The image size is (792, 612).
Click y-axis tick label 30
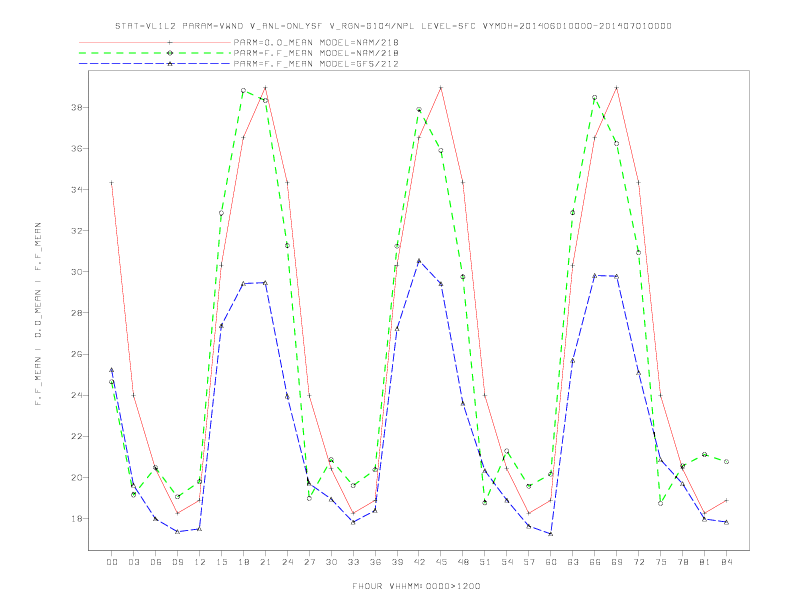(x=77, y=272)
